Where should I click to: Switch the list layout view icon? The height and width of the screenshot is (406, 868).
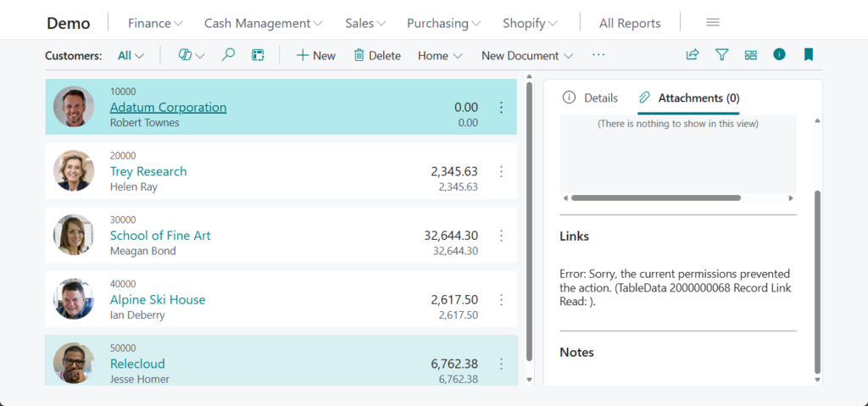[750, 55]
